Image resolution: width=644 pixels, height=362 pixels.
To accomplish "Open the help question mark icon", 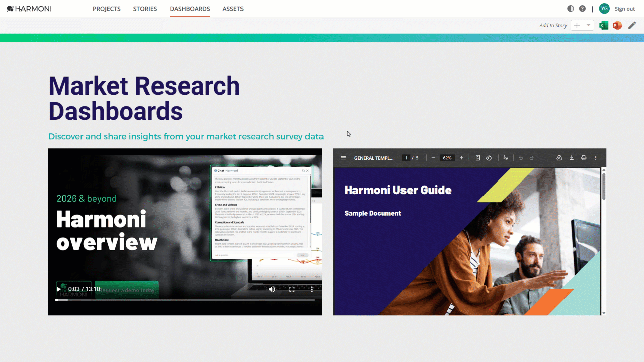I will pyautogui.click(x=582, y=9).
